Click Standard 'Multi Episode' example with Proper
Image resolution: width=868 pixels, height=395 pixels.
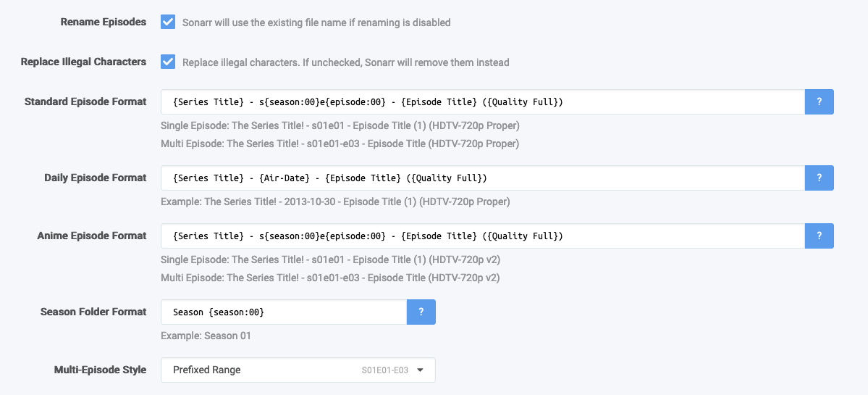pyautogui.click(x=340, y=144)
